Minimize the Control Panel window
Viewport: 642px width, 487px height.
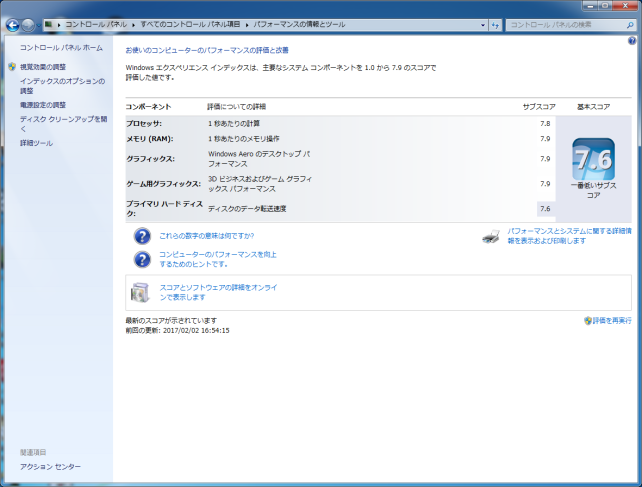pyautogui.click(x=590, y=5)
